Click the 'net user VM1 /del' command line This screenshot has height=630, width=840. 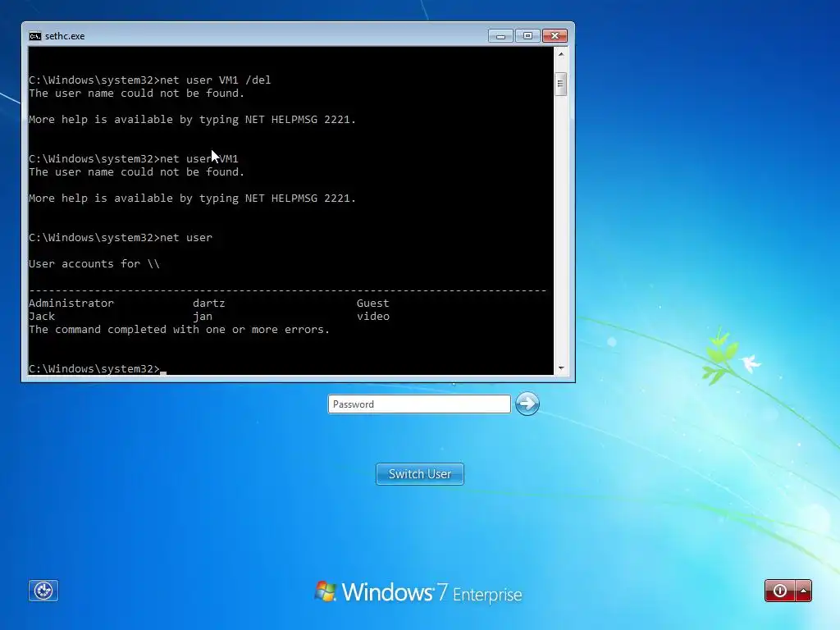click(x=150, y=80)
